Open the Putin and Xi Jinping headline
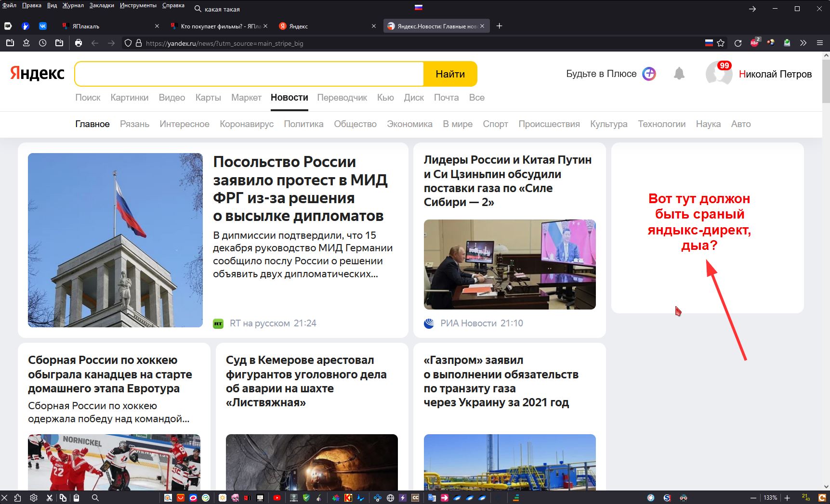 point(508,181)
